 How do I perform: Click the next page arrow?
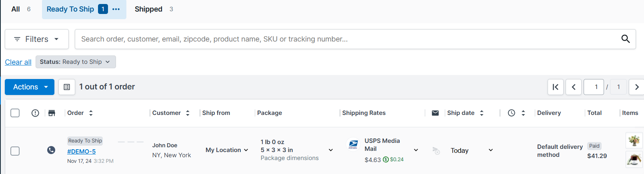click(x=636, y=87)
